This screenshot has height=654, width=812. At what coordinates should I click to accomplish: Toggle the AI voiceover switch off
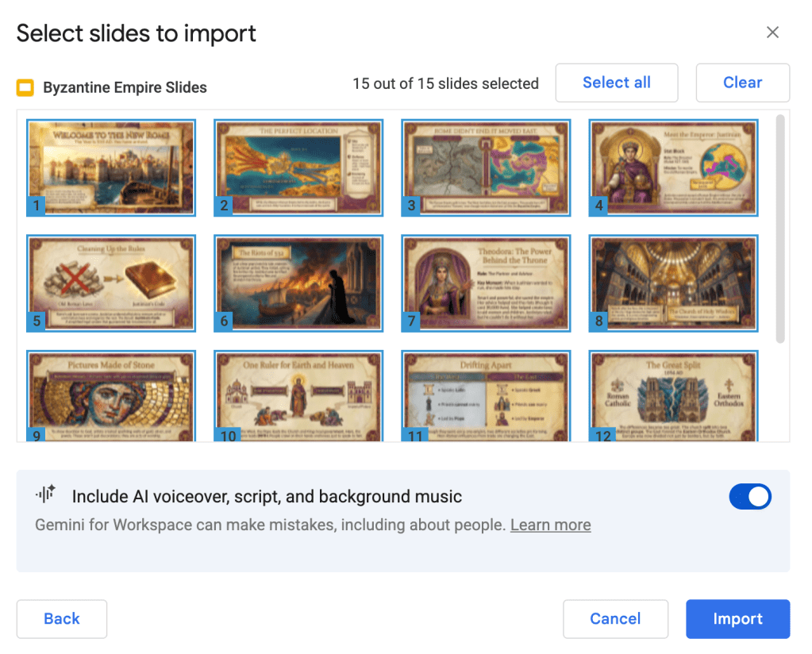click(x=749, y=497)
